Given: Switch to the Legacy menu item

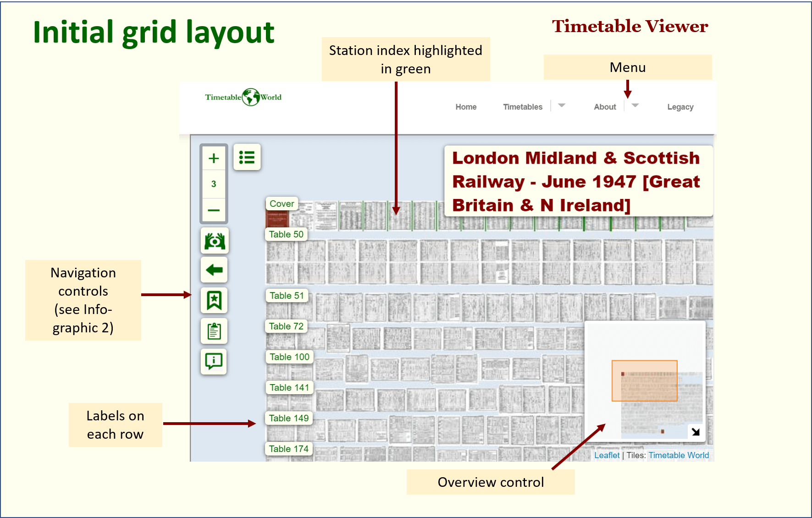Looking at the screenshot, I should click(x=680, y=106).
